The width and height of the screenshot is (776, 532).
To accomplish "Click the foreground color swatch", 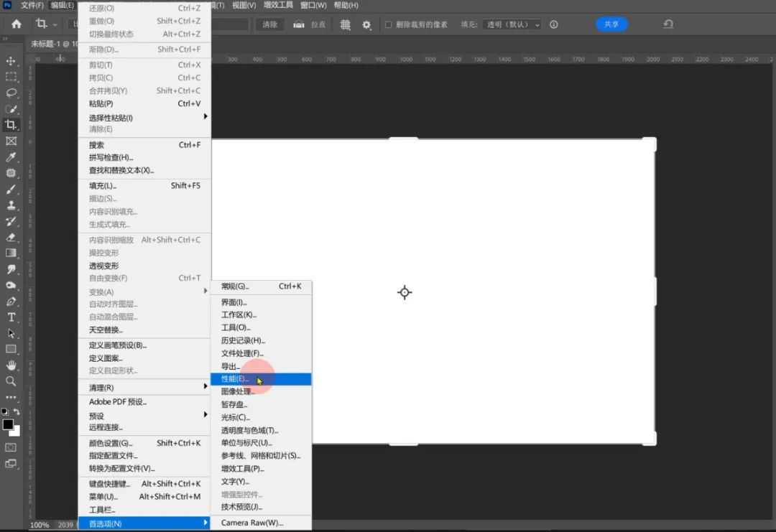I will tap(8, 424).
